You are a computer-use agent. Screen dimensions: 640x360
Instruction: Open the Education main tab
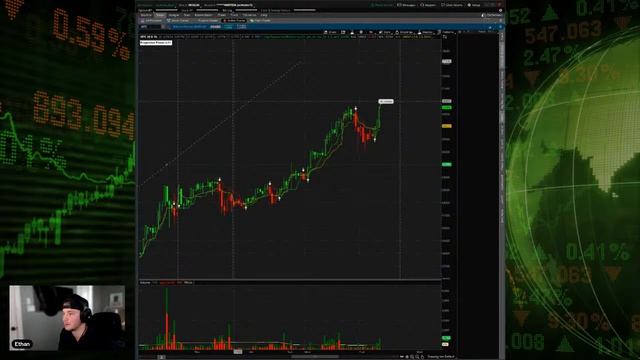250,15
